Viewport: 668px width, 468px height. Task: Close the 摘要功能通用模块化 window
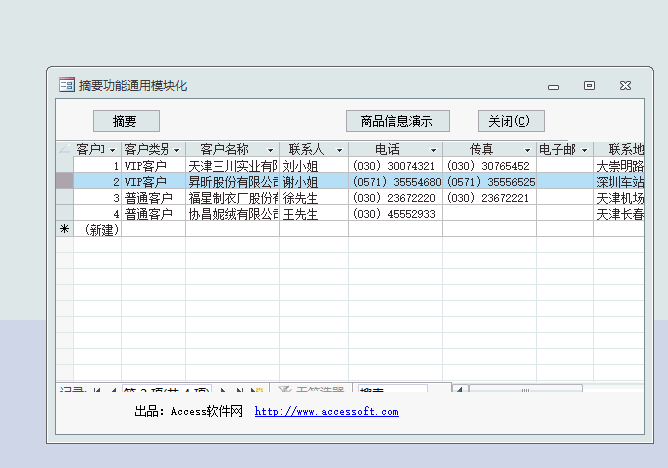[625, 86]
